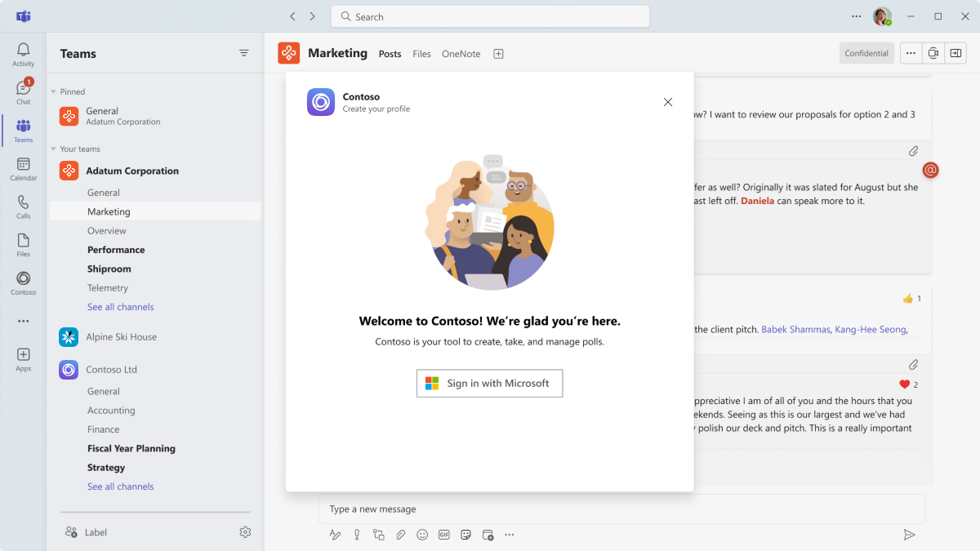This screenshot has height=551, width=980.
Task: Open the sticker picker
Action: 465,535
